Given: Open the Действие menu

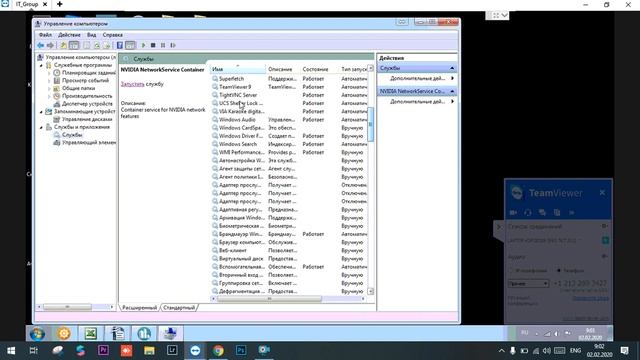Looking at the screenshot, I should pyautogui.click(x=69, y=35).
